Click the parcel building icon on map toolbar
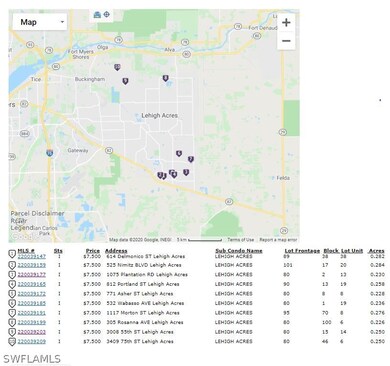This screenshot has width=390, height=366. [97, 15]
